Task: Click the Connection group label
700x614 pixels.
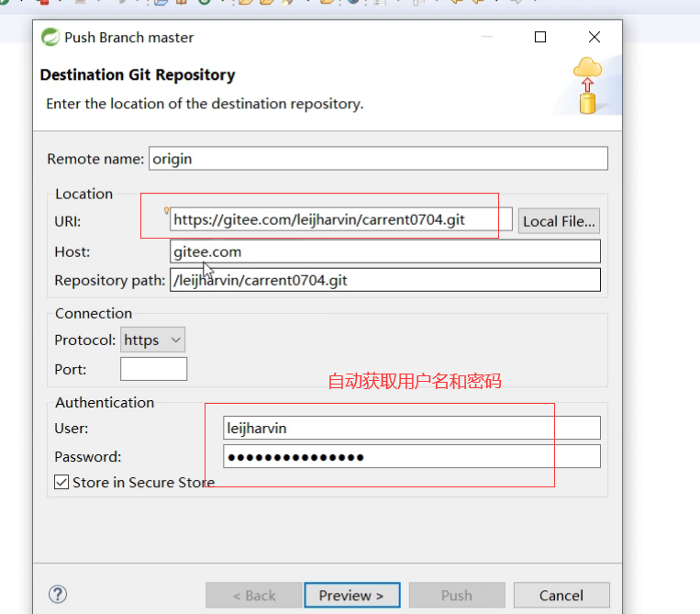Action: coord(94,313)
